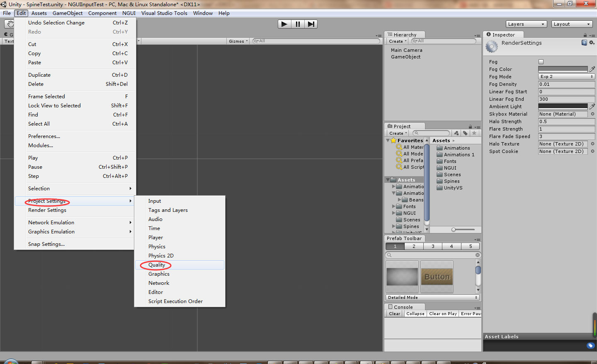Open the Detailed Mode dropdown in Prefab Toolbar

click(x=432, y=297)
